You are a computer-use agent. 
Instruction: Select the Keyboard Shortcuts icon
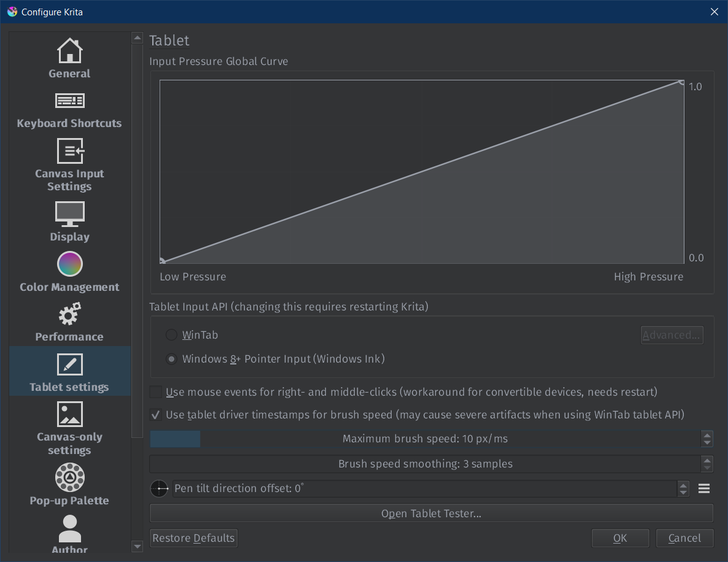69,101
